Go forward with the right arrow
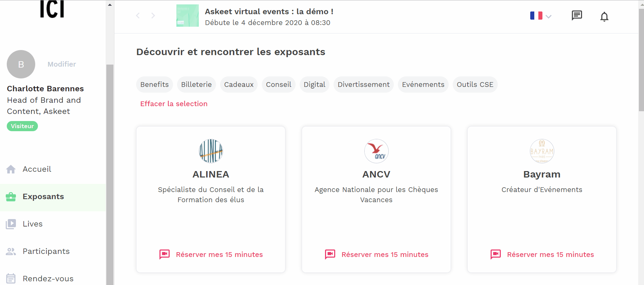This screenshot has height=285, width=644. (x=153, y=16)
